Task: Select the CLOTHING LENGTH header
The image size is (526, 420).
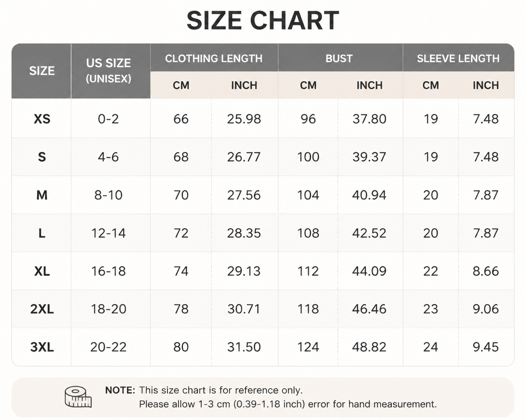Action: coord(214,58)
